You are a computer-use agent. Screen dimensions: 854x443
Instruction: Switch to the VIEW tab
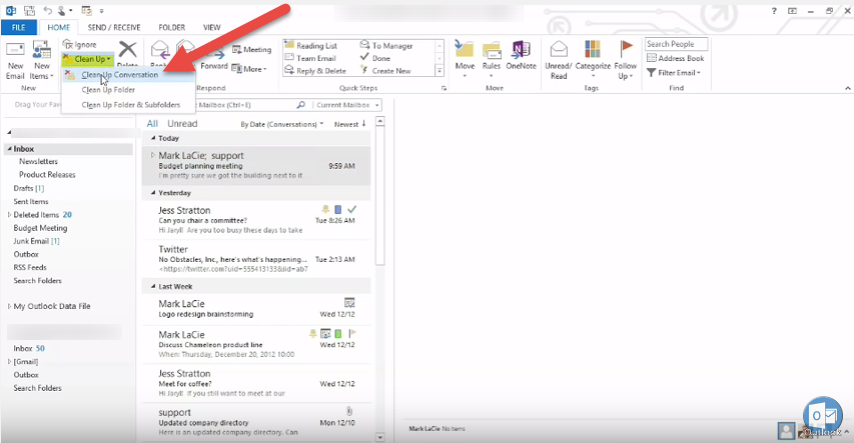[212, 27]
